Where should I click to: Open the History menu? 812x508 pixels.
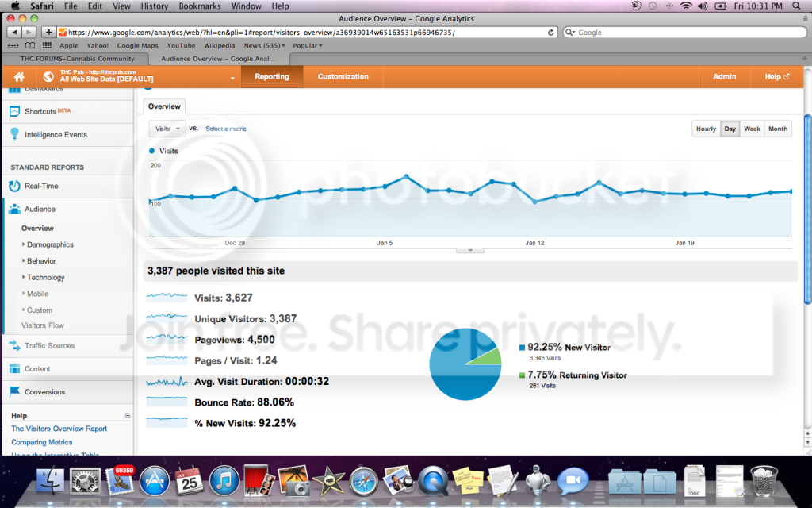155,6
